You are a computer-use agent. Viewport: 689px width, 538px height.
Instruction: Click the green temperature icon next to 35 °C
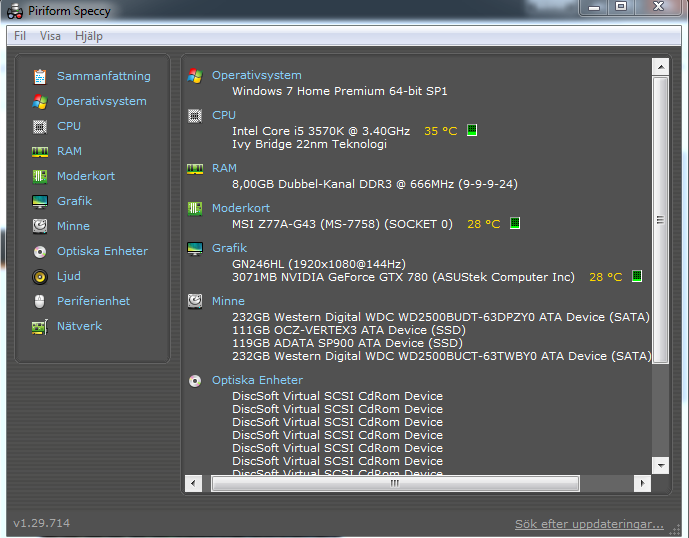coord(472,130)
